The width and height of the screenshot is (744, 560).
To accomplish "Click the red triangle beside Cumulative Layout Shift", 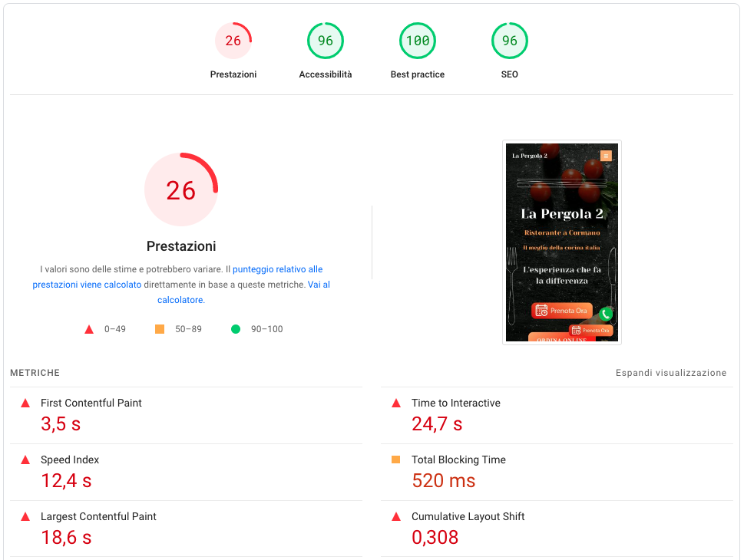I will click(396, 517).
